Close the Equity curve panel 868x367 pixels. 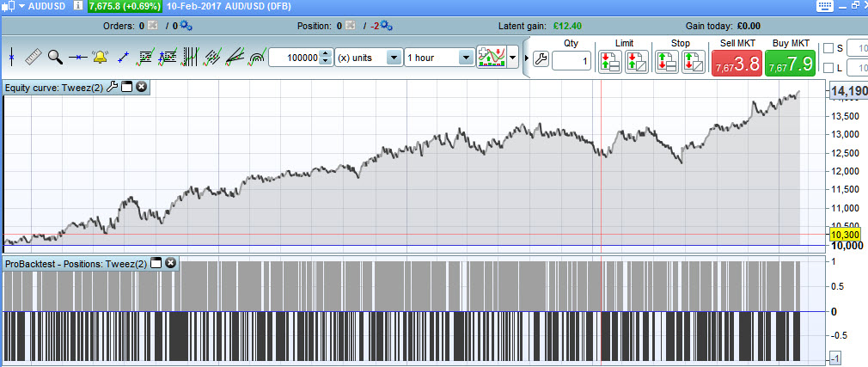tap(141, 87)
